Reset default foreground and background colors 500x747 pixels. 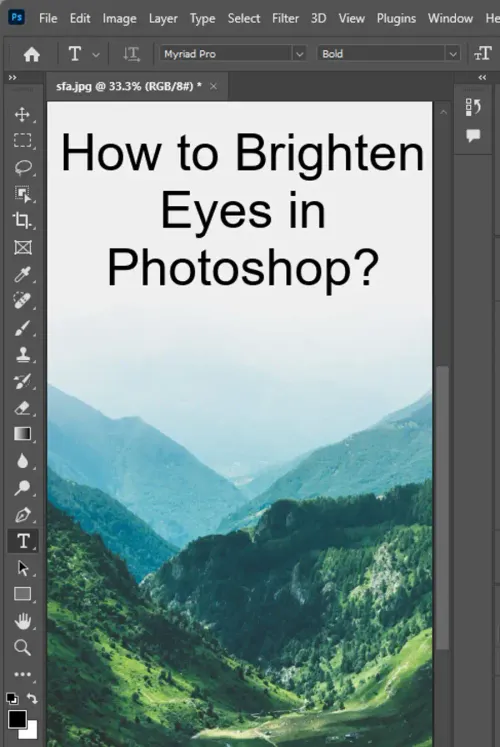point(12,699)
